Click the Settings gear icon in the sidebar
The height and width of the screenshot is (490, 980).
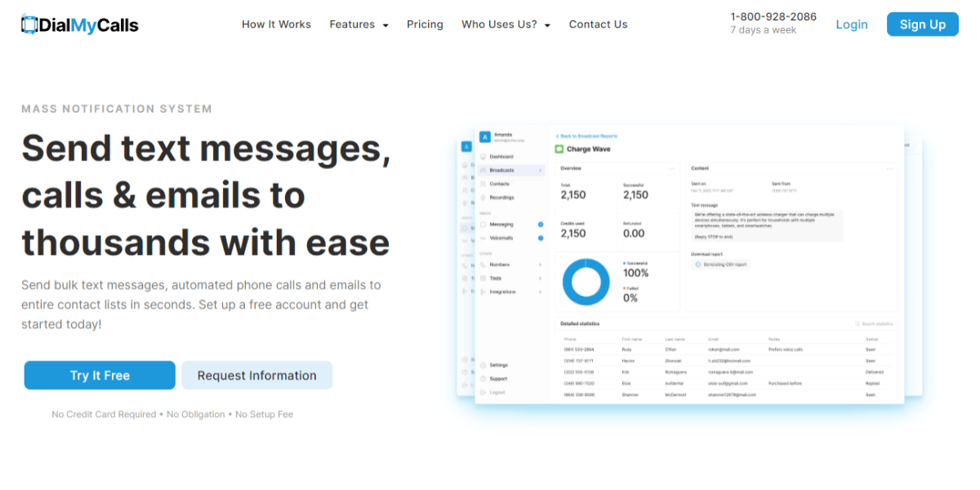[x=483, y=365]
